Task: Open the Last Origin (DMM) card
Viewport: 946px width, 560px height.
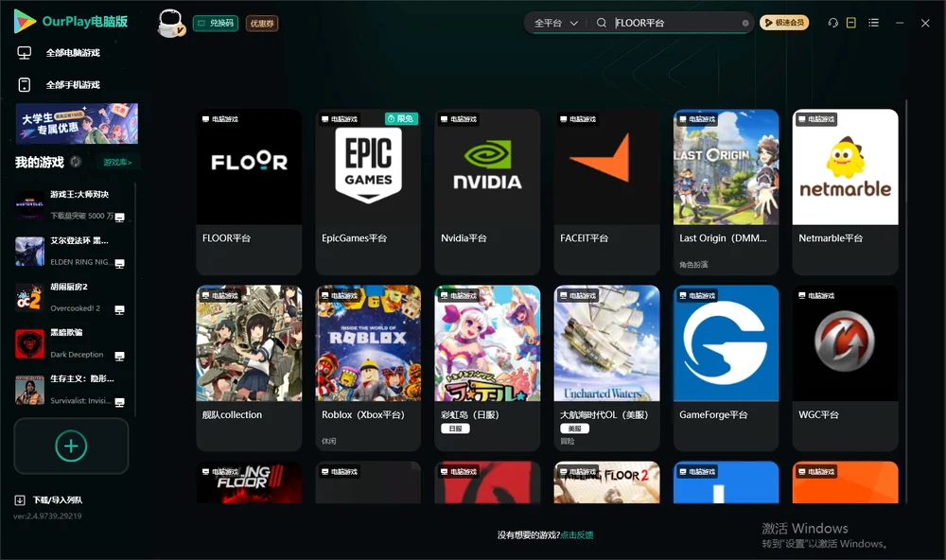Action: [726, 192]
